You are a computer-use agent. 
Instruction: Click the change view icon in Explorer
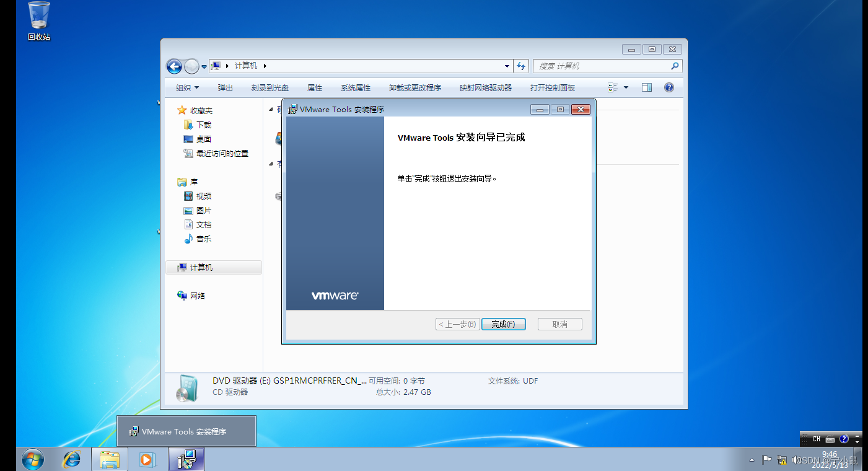[x=613, y=88]
